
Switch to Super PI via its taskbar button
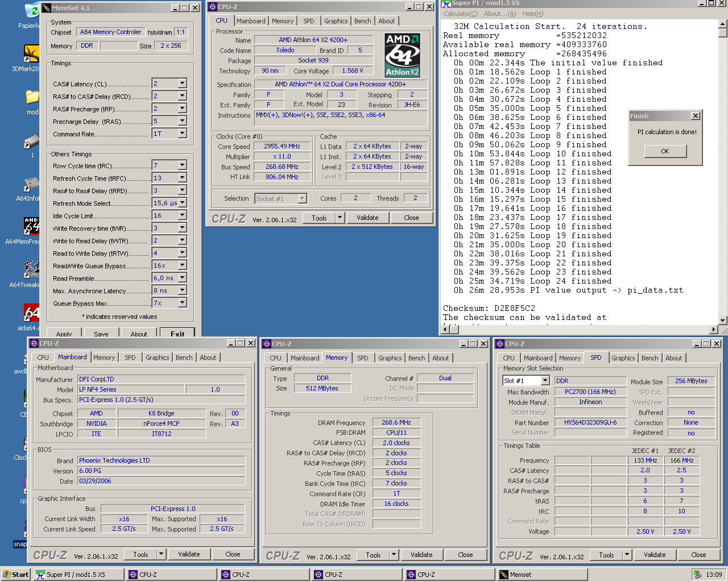[x=78, y=575]
